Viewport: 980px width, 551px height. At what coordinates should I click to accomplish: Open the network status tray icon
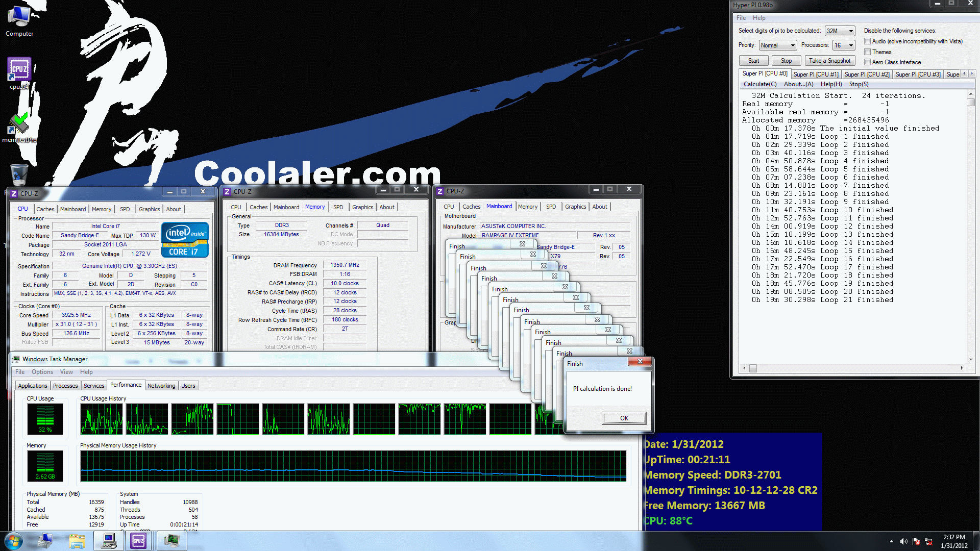point(928,541)
